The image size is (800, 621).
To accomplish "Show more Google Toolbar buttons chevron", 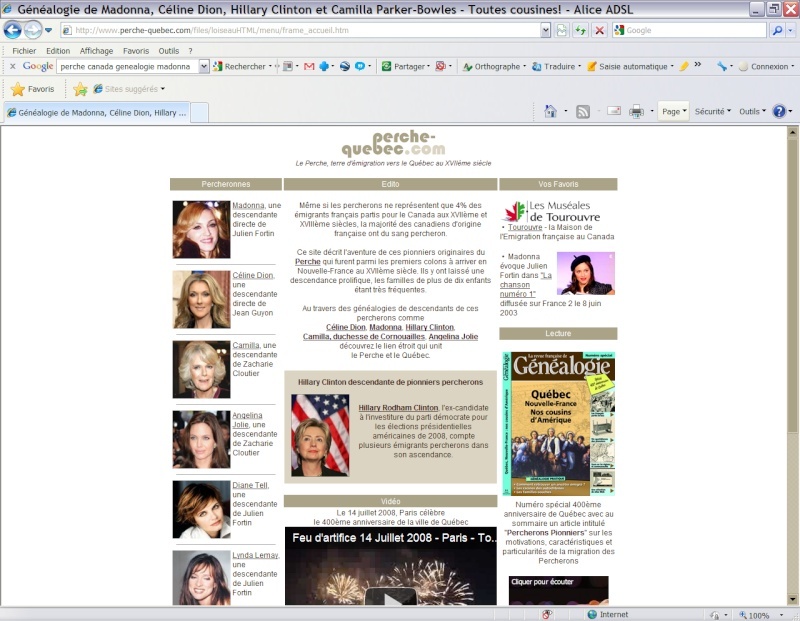I will tap(697, 65).
